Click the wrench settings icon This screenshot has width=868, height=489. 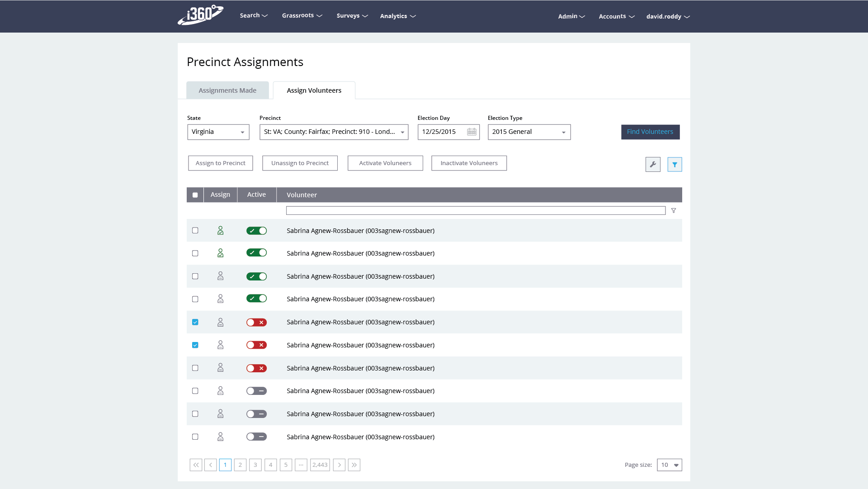(x=653, y=165)
